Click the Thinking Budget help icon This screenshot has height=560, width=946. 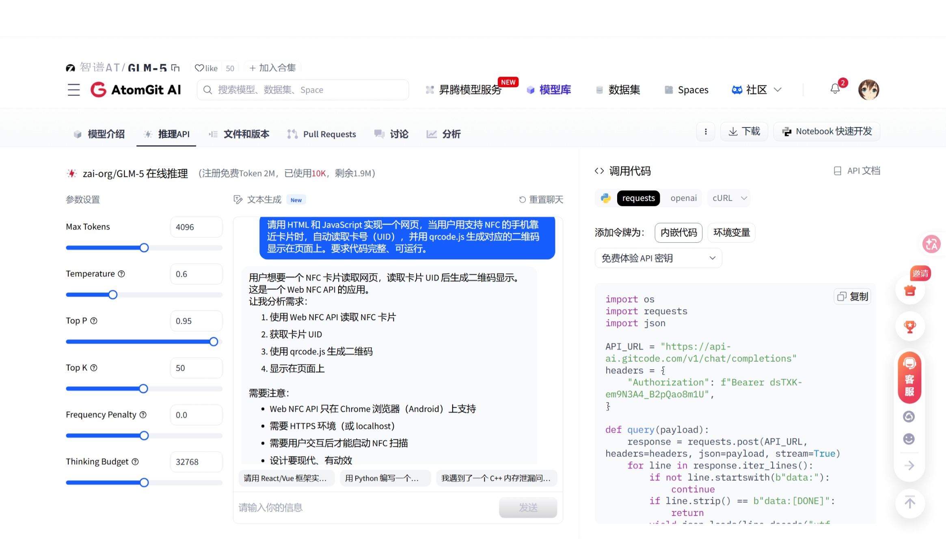click(135, 462)
